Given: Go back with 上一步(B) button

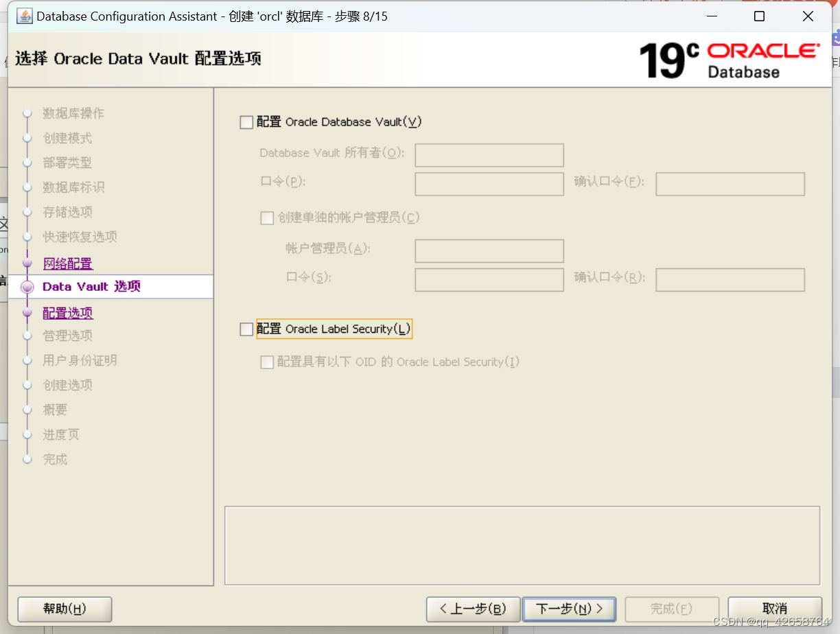Looking at the screenshot, I should pyautogui.click(x=473, y=609).
